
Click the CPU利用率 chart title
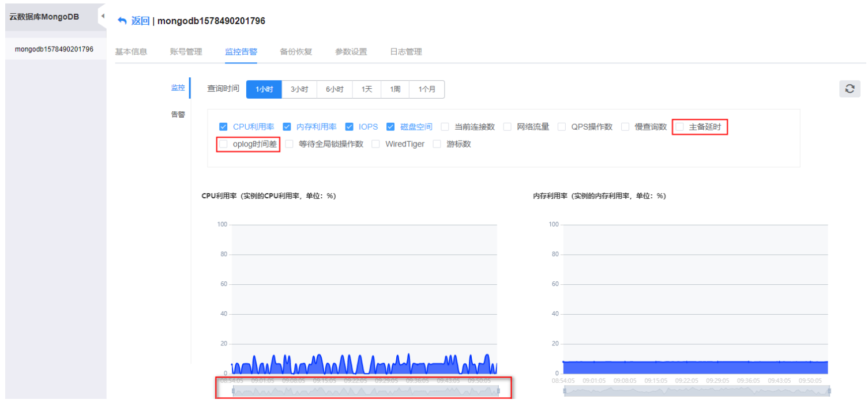268,196
